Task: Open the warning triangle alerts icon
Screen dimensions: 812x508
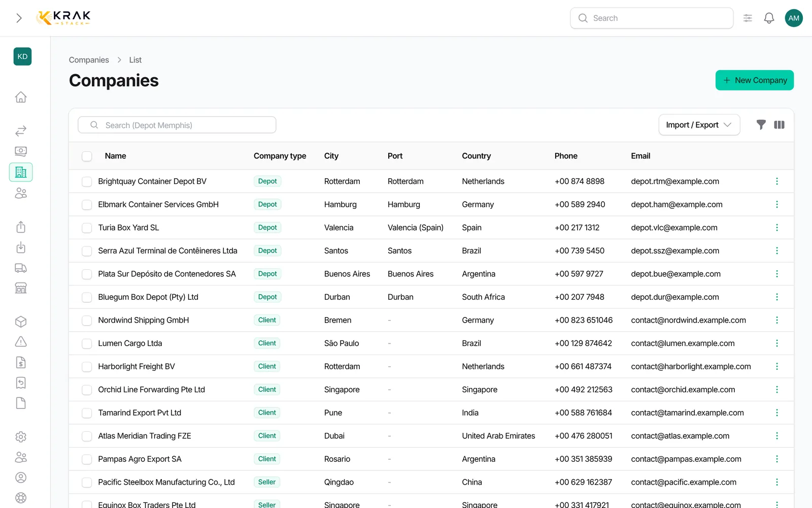Action: pos(21,341)
